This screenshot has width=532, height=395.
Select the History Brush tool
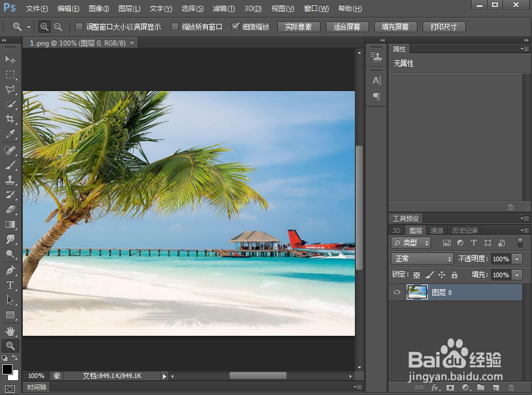click(10, 194)
